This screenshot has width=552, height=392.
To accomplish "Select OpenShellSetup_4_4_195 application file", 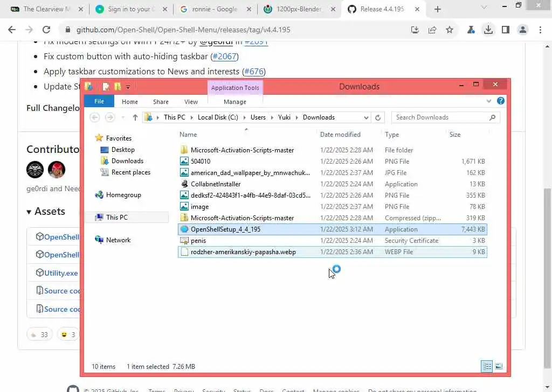I will click(332, 229).
